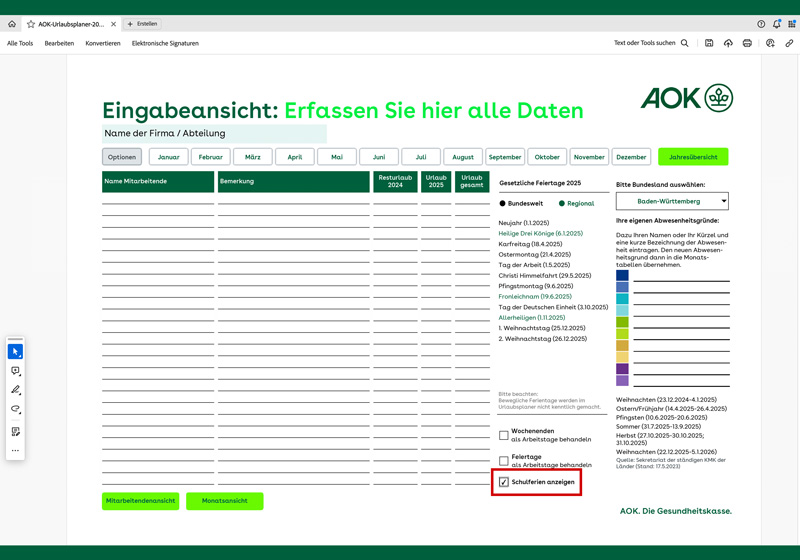Switch to the Mai tab
Image resolution: width=800 pixels, height=560 pixels.
click(x=337, y=157)
